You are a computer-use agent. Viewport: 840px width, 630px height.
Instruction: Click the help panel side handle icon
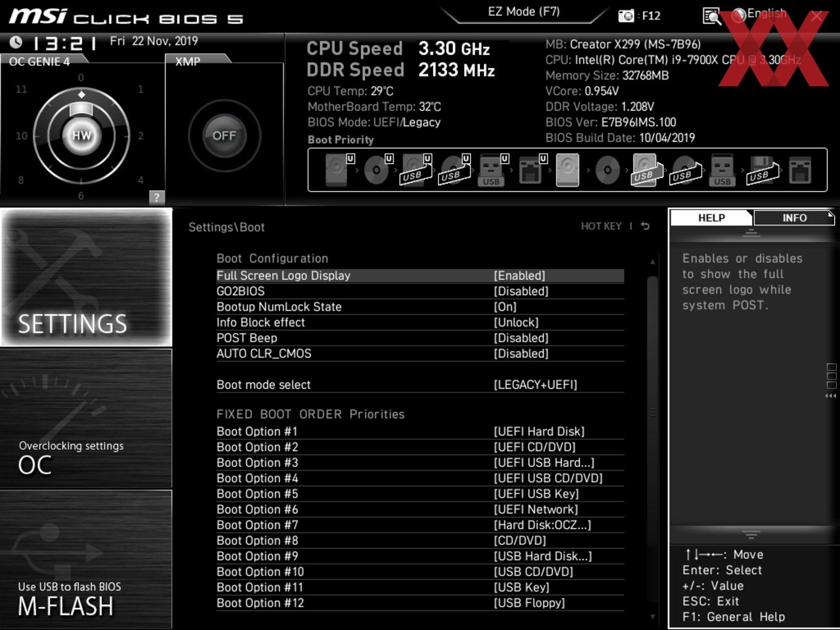click(831, 380)
